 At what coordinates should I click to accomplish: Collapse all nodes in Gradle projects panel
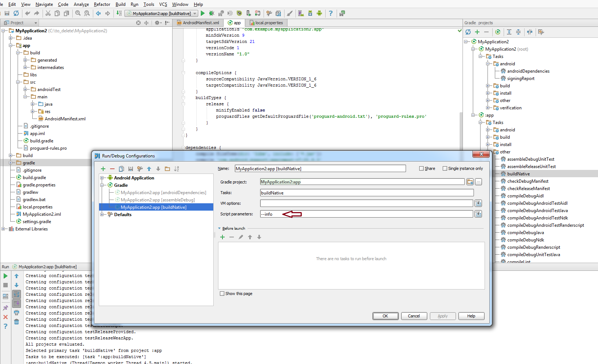518,32
